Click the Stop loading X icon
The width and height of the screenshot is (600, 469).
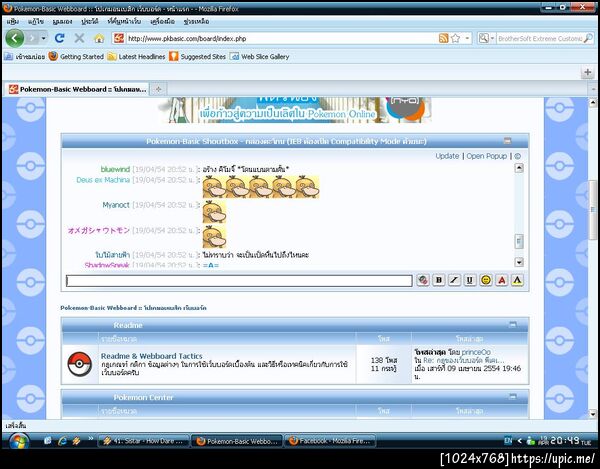pos(79,38)
